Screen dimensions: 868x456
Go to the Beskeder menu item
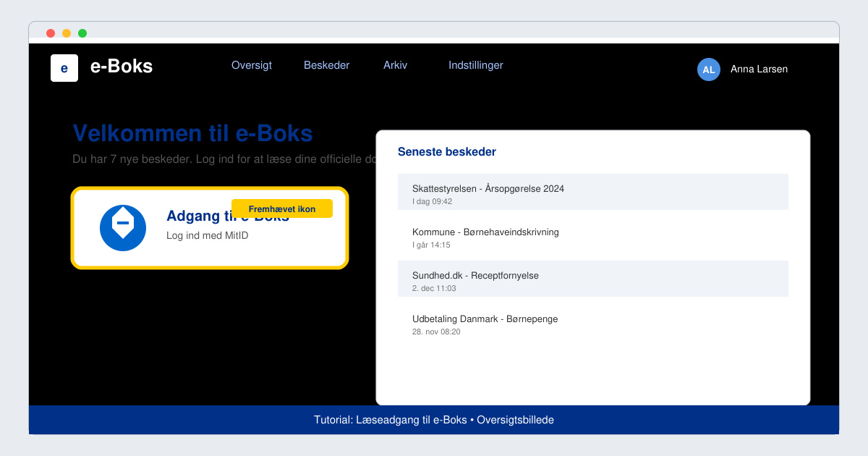326,65
